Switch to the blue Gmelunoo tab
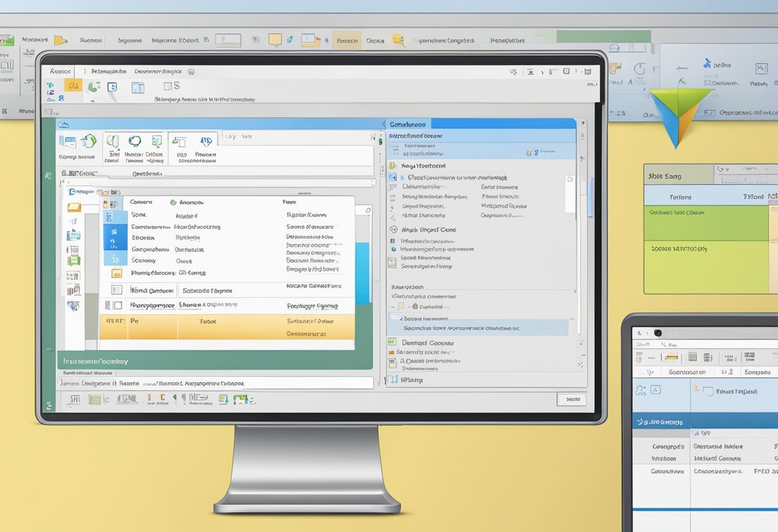 point(408,123)
